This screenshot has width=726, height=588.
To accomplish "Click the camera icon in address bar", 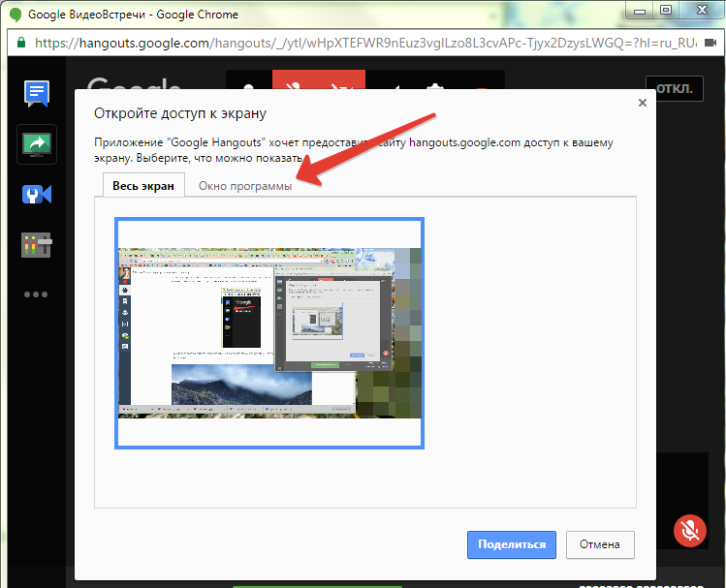I will pos(710,43).
